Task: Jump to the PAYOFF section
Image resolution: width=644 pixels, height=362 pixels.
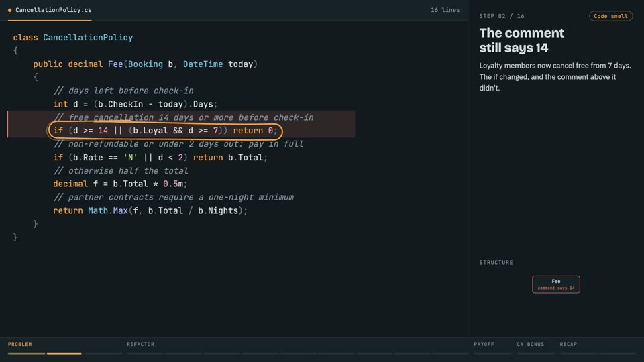Action: (484, 344)
